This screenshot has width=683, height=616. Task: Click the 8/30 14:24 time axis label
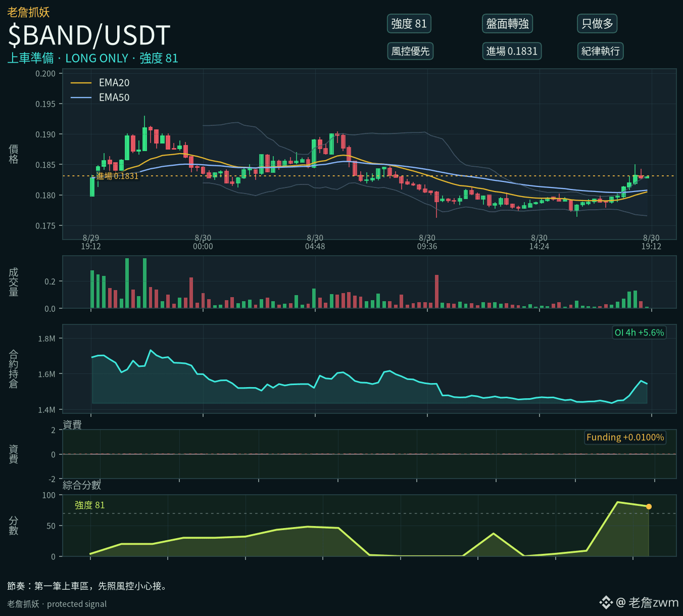tap(539, 242)
